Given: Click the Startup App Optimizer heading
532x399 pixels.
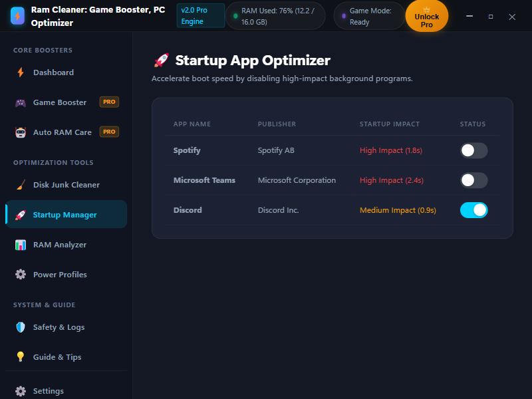Looking at the screenshot, I should coord(253,61).
